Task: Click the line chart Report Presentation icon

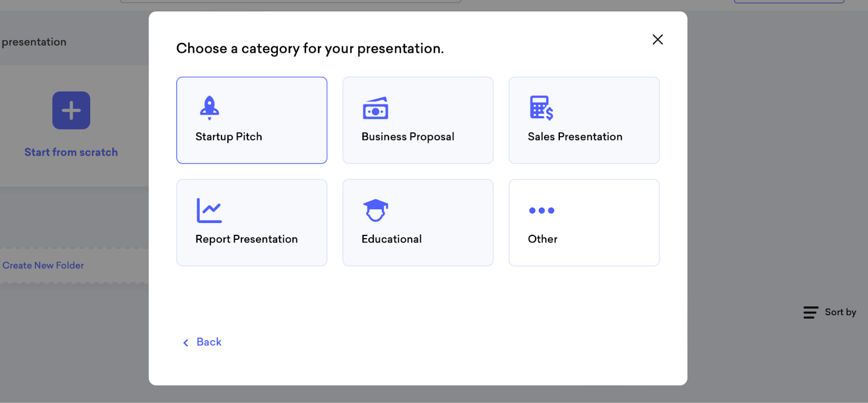Action: point(209,210)
